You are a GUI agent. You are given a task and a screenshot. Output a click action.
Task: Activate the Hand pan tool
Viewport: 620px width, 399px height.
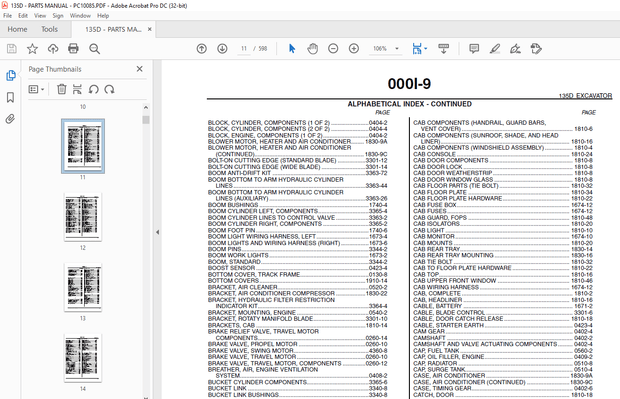click(312, 49)
